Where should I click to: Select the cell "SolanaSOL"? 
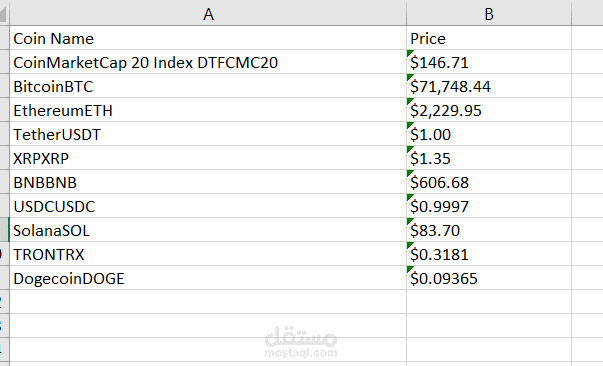[208, 230]
